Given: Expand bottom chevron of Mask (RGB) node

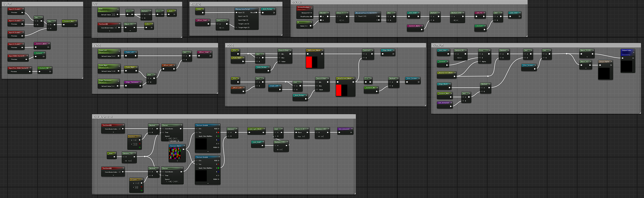Looking at the screenshot, I should (587, 57).
